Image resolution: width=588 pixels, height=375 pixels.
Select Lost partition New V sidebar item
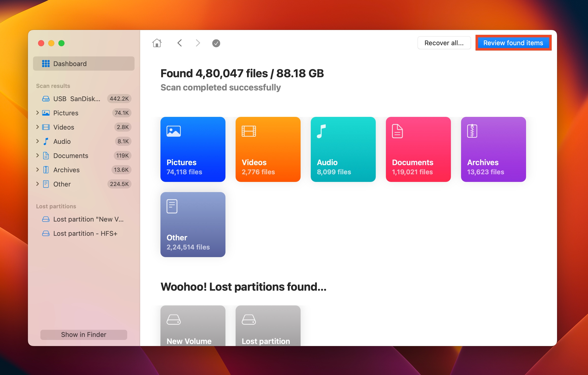(x=84, y=219)
